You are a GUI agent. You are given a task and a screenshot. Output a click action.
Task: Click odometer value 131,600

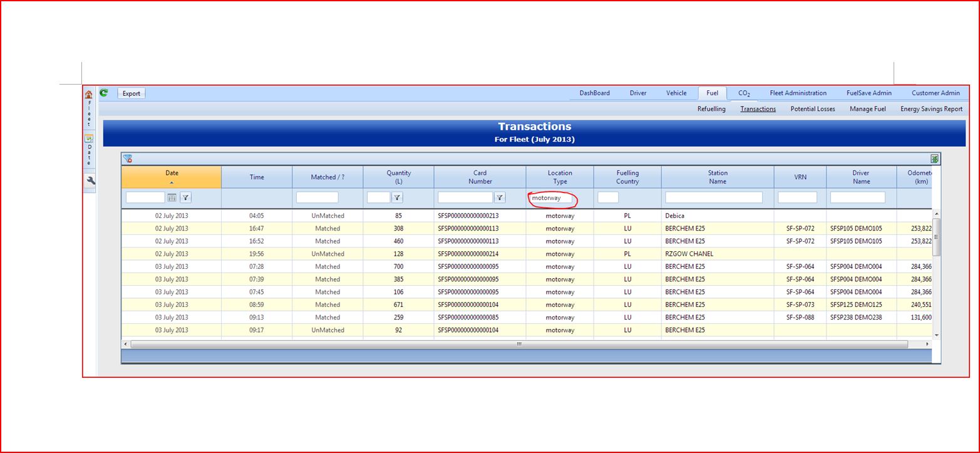point(921,317)
